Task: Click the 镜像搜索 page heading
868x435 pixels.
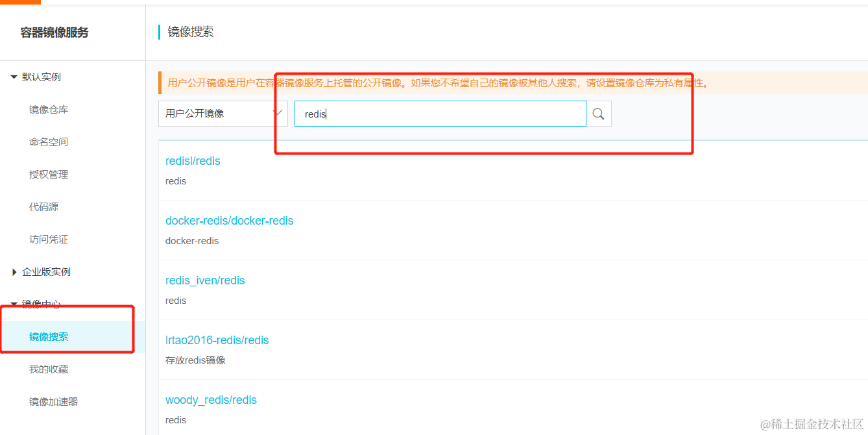Action: (x=191, y=32)
